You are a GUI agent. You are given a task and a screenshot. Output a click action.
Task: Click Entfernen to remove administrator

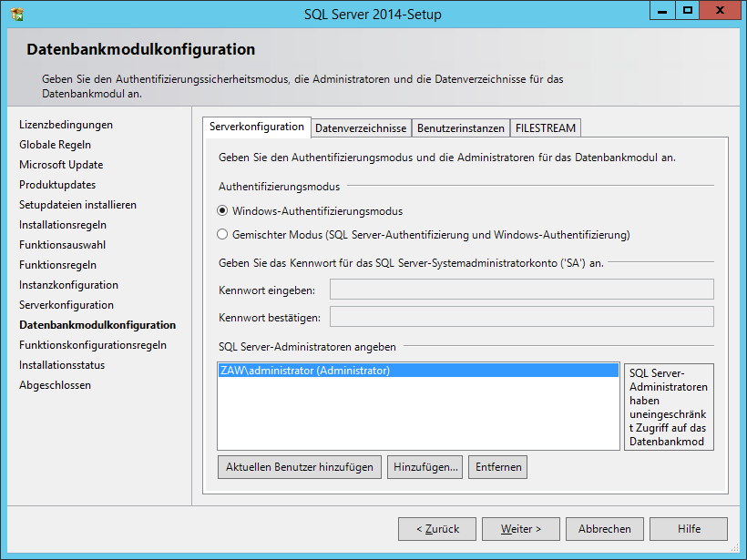(498, 467)
